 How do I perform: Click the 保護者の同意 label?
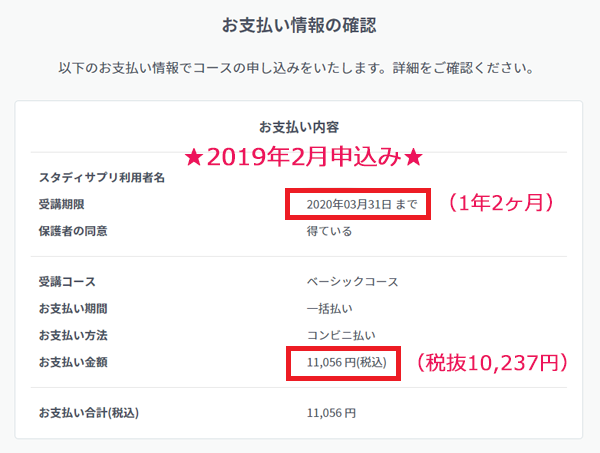coord(73,231)
